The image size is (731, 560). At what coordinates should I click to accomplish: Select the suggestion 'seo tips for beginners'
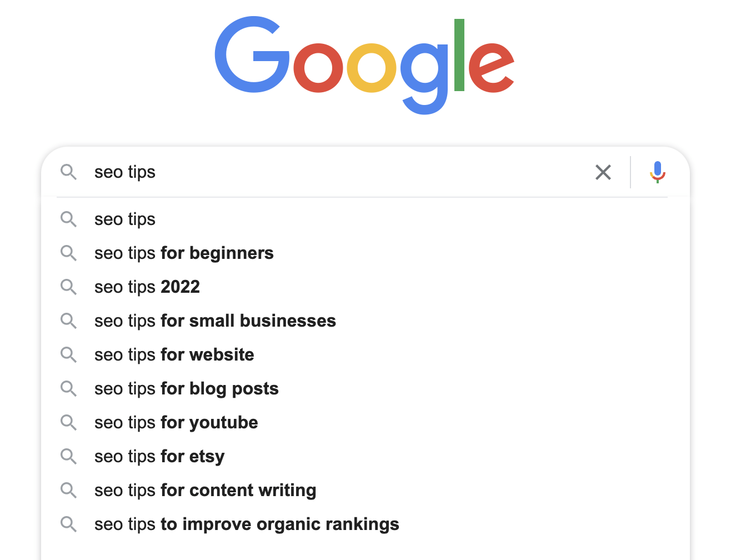[x=183, y=253]
